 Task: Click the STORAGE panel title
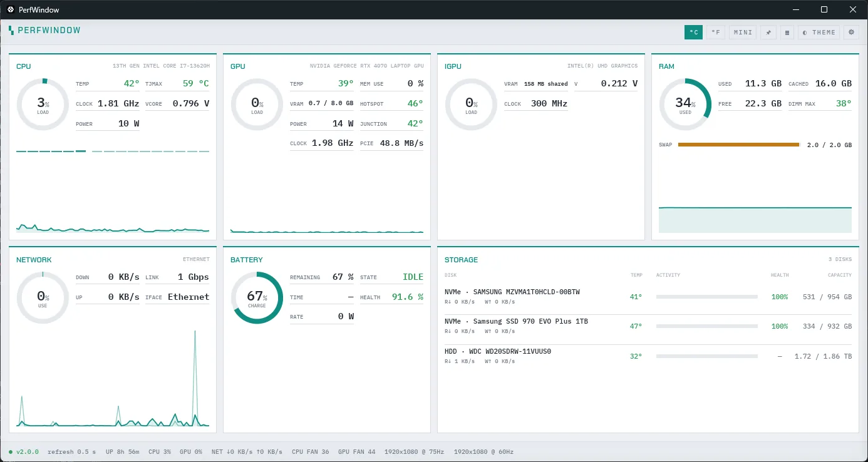[x=461, y=260]
